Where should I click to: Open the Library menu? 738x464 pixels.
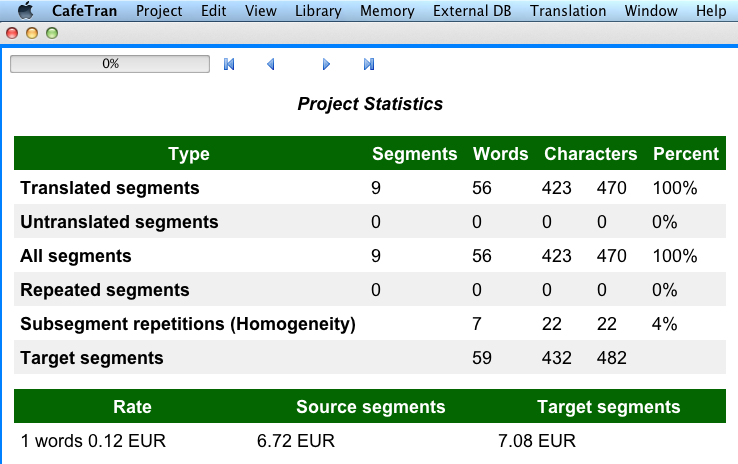pos(318,11)
